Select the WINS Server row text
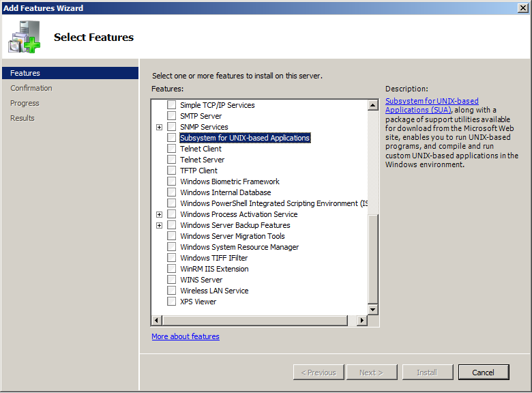The image size is (532, 393). tap(201, 280)
